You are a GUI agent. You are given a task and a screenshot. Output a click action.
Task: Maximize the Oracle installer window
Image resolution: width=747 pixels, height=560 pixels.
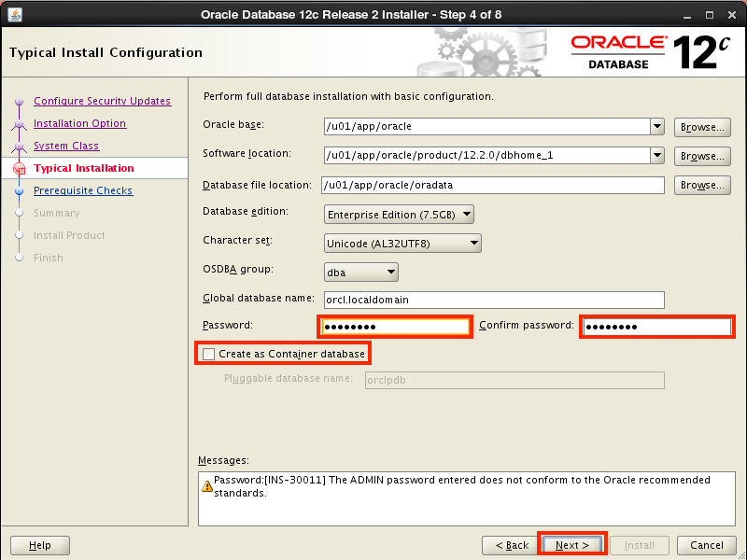[710, 15]
